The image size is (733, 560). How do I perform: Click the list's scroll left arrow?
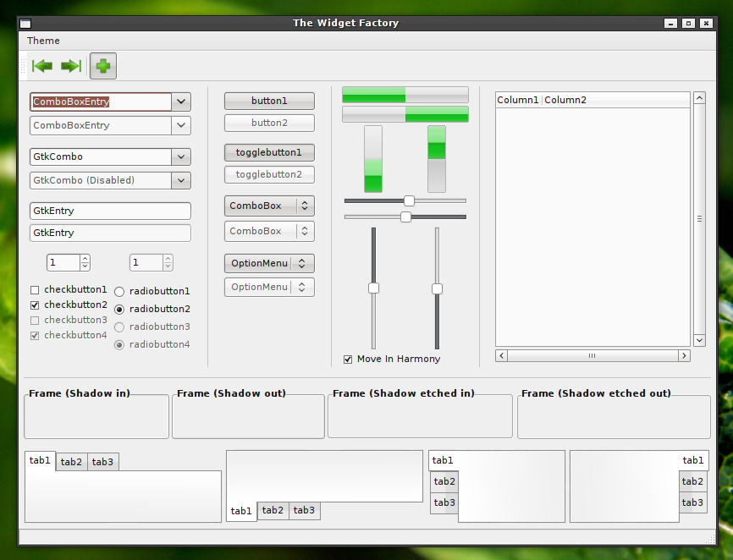coord(502,356)
